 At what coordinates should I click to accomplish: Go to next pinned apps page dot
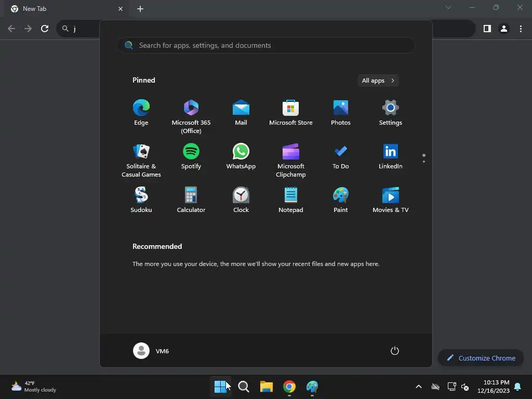(x=424, y=162)
